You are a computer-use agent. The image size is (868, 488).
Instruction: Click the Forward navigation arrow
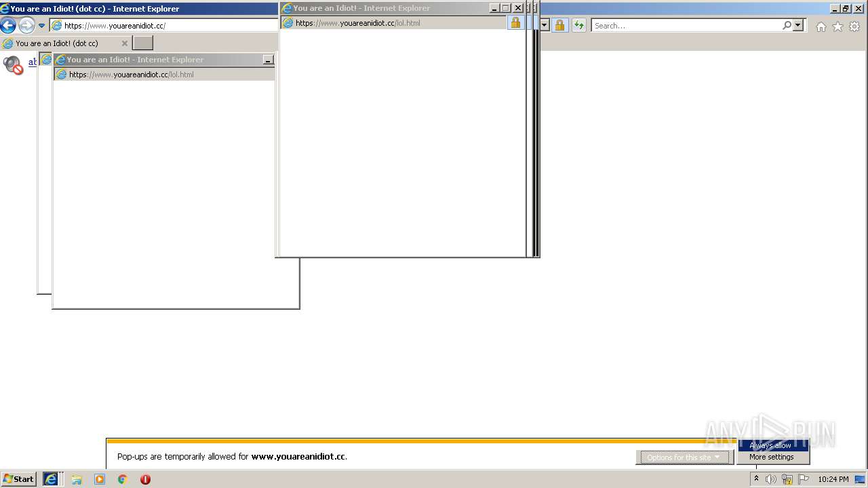[x=26, y=26]
